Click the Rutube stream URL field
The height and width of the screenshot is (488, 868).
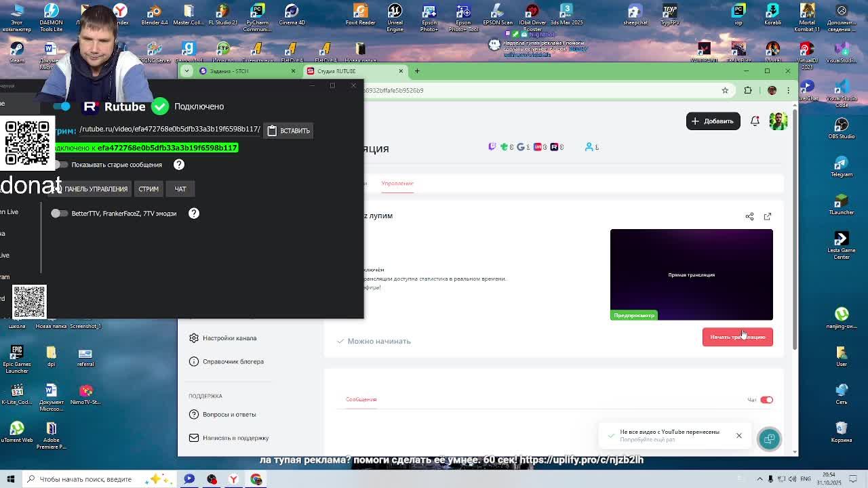click(x=170, y=129)
